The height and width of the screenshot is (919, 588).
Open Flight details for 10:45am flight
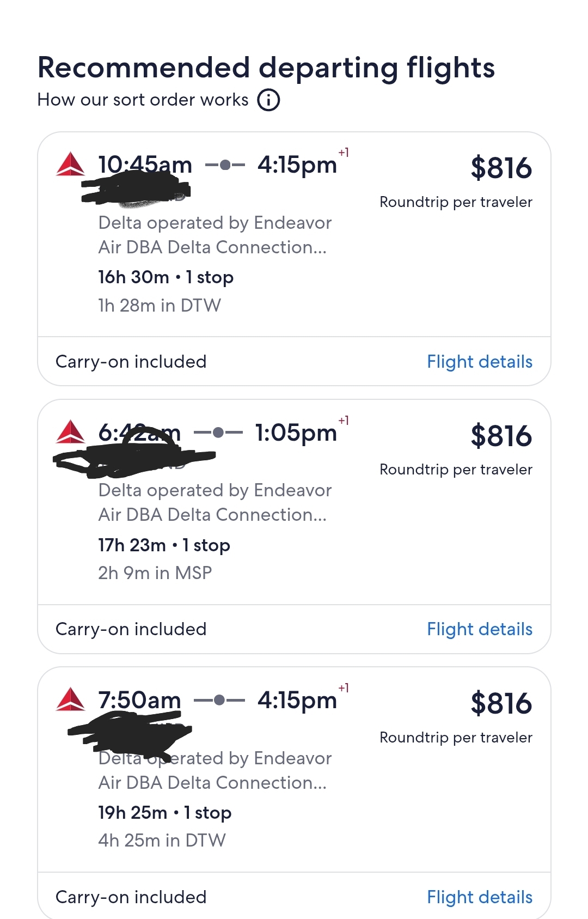(x=480, y=362)
